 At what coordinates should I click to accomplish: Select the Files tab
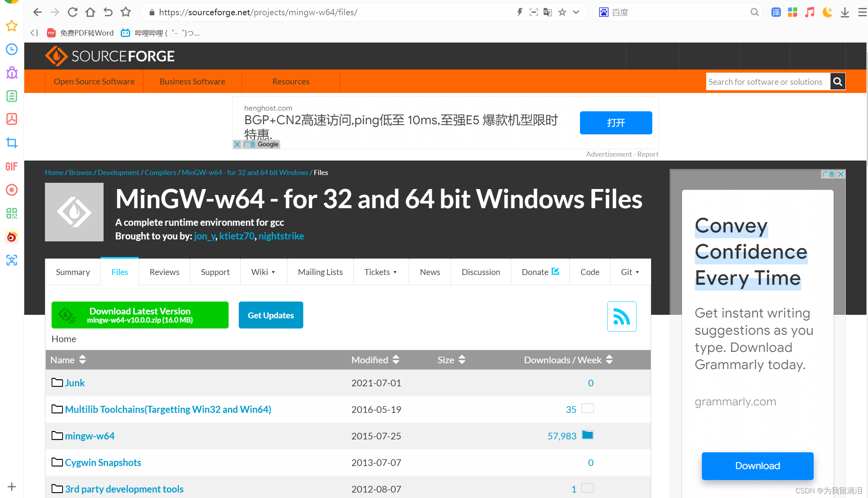[x=120, y=272]
